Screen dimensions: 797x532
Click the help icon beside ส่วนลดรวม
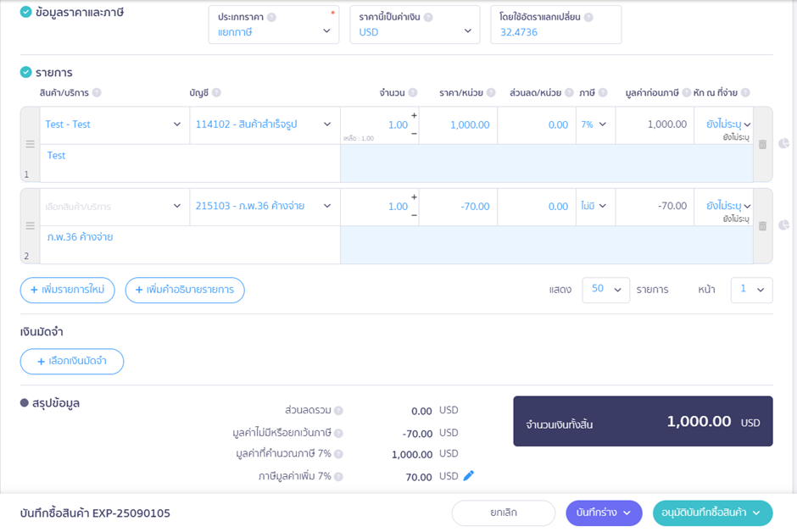(x=338, y=411)
